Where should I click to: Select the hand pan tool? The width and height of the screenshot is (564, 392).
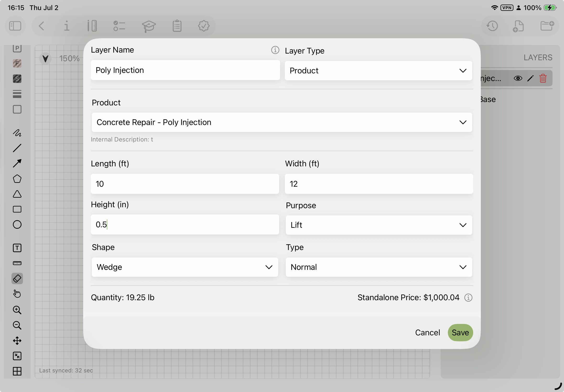point(17,294)
